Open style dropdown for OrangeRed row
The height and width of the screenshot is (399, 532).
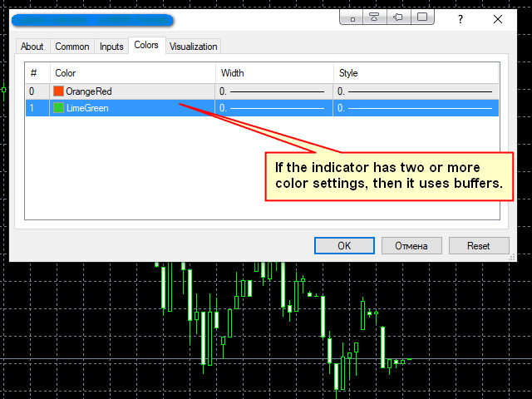[x=416, y=91]
